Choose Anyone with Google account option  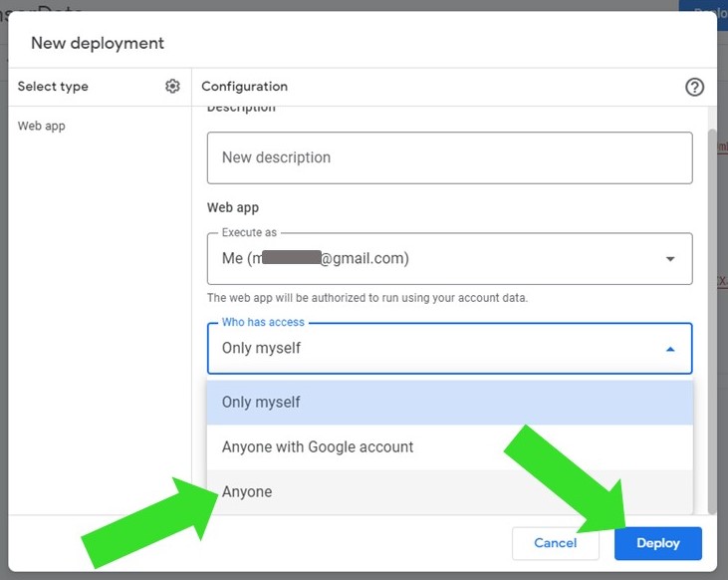[x=317, y=447]
